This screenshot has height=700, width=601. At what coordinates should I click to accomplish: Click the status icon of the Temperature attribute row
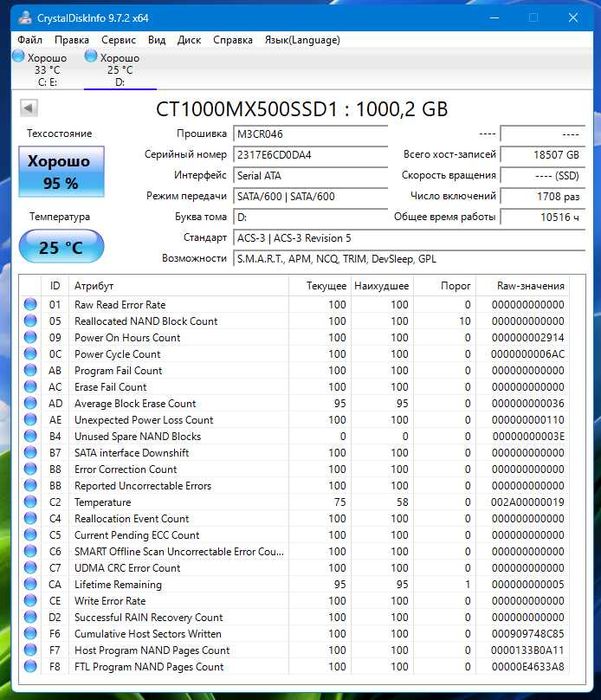tap(30, 502)
